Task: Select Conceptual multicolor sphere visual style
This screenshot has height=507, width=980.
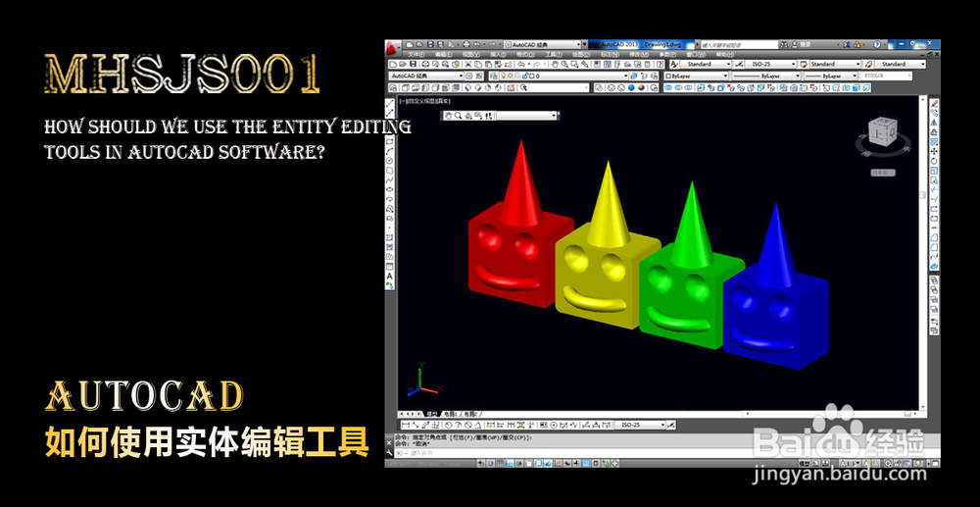Action: [641, 88]
